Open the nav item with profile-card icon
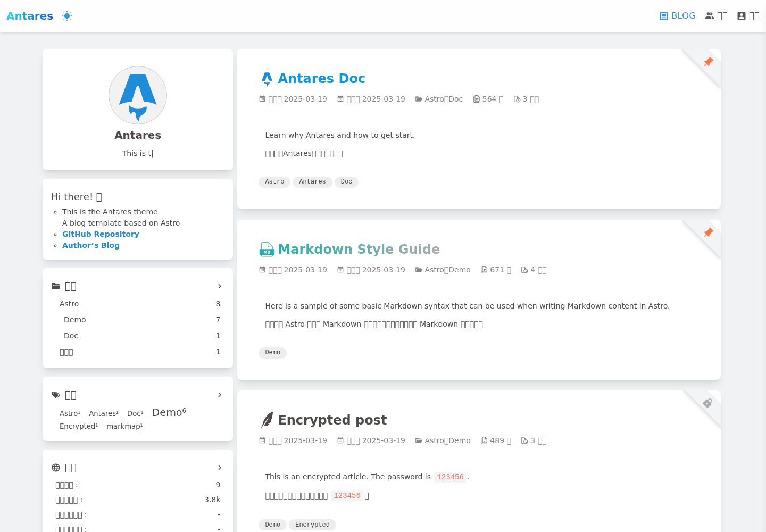This screenshot has height=532, width=766. click(x=748, y=16)
